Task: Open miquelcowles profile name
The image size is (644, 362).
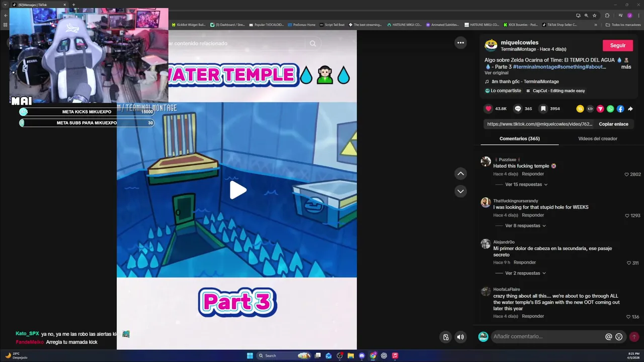Action: coord(519,43)
